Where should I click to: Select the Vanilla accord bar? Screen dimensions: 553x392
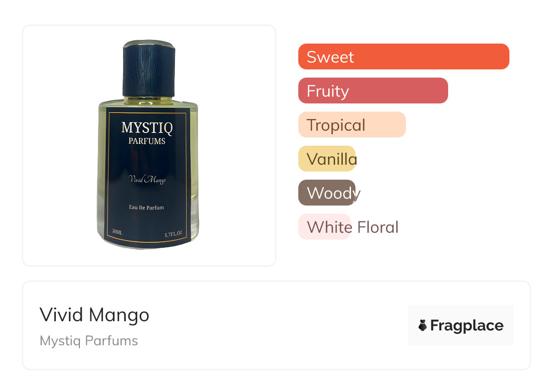pos(327,159)
